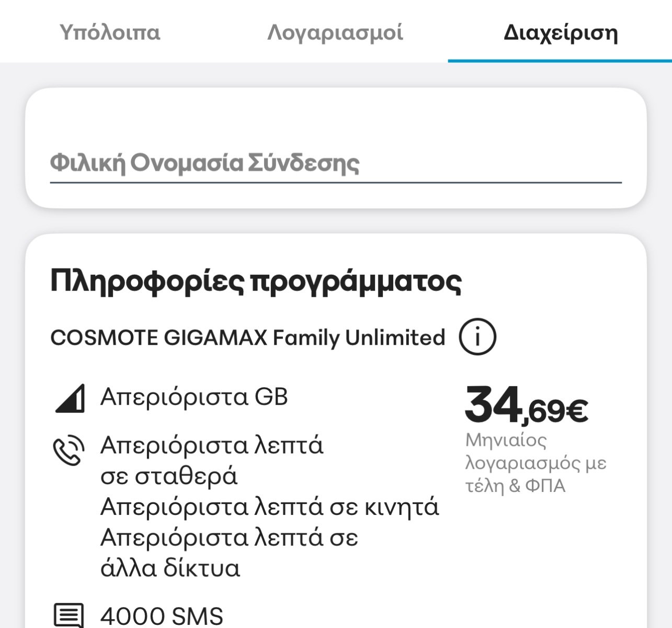The width and height of the screenshot is (672, 628).
Task: Tap the σε σταθερά text line
Action: pyautogui.click(x=168, y=476)
